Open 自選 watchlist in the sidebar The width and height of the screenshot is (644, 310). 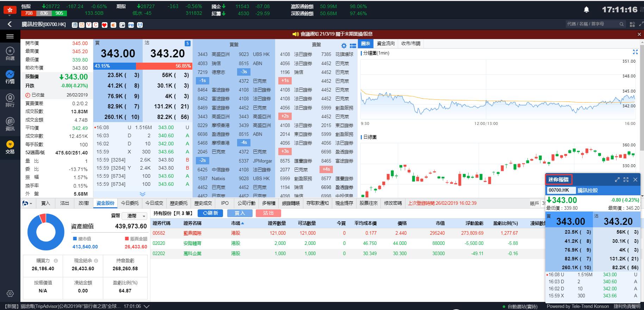(x=10, y=53)
